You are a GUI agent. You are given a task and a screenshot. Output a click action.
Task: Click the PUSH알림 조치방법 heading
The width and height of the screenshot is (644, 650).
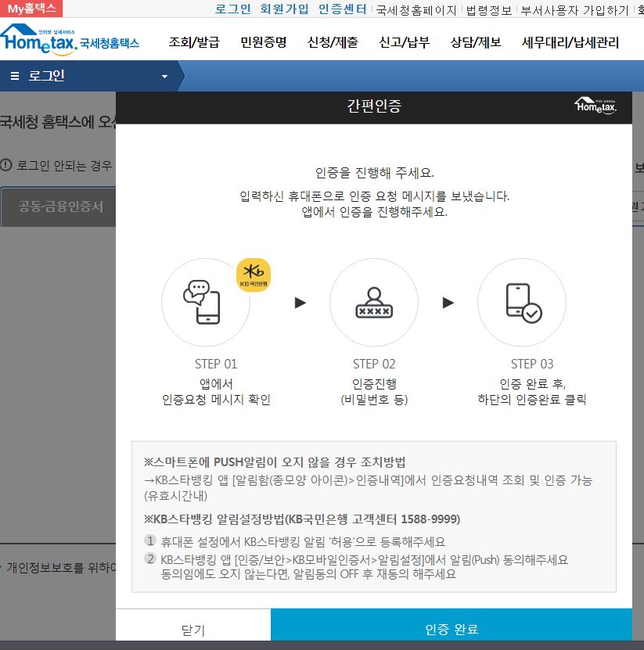pyautogui.click(x=275, y=461)
